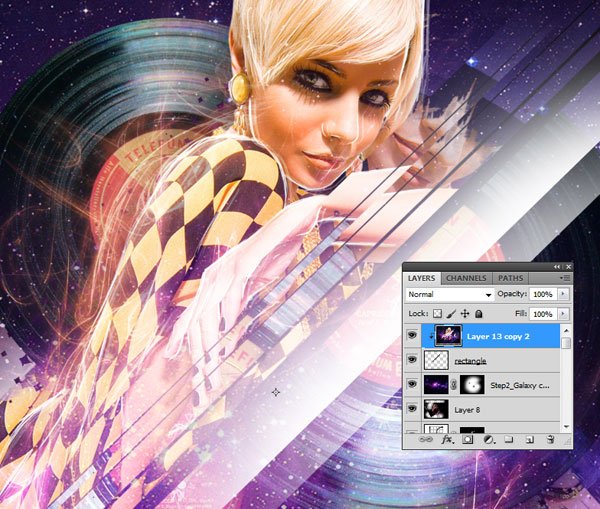Select the Step2_Galaxy layer mask thumbnail

click(x=472, y=385)
